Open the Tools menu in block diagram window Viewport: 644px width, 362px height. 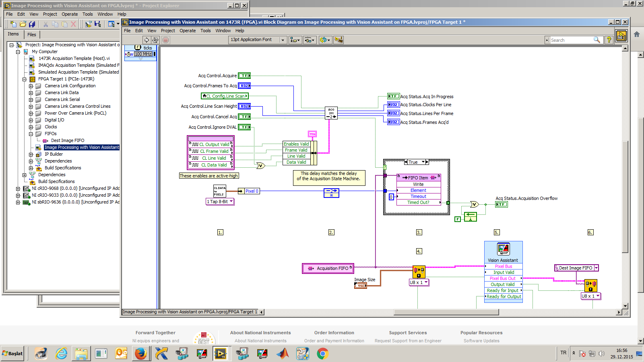pyautogui.click(x=206, y=31)
